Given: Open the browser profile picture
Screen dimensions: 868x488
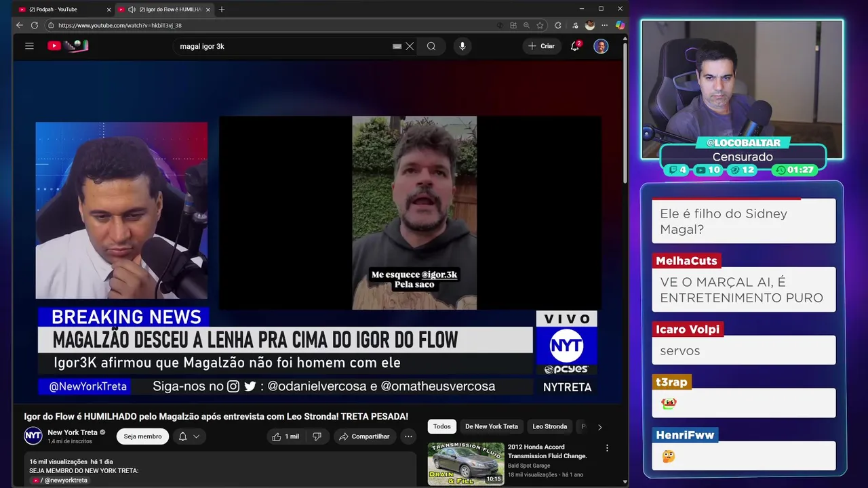Looking at the screenshot, I should (590, 25).
